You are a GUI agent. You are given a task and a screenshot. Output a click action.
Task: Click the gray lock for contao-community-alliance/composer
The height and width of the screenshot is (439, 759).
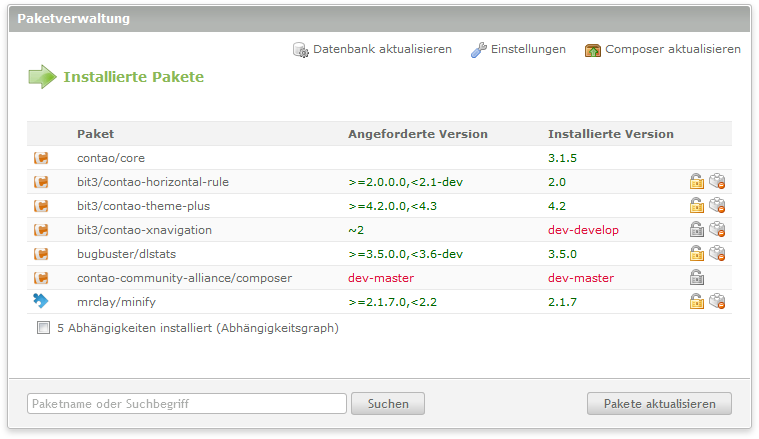pos(697,277)
